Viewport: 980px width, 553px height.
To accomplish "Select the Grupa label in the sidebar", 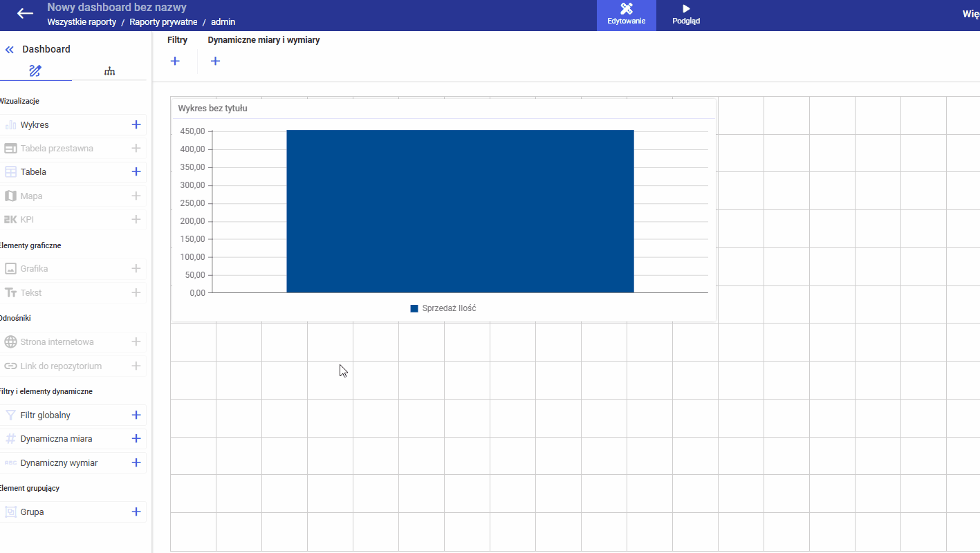I will click(x=33, y=512).
